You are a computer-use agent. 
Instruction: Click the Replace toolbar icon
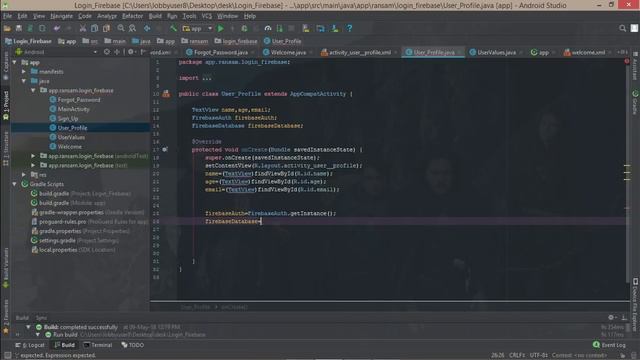pyautogui.click(x=132, y=29)
